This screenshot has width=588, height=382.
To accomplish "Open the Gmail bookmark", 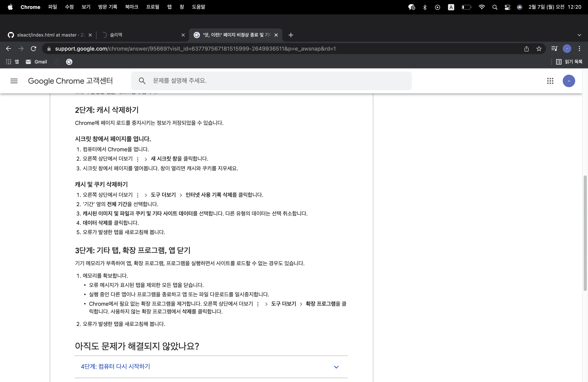I will 36,62.
